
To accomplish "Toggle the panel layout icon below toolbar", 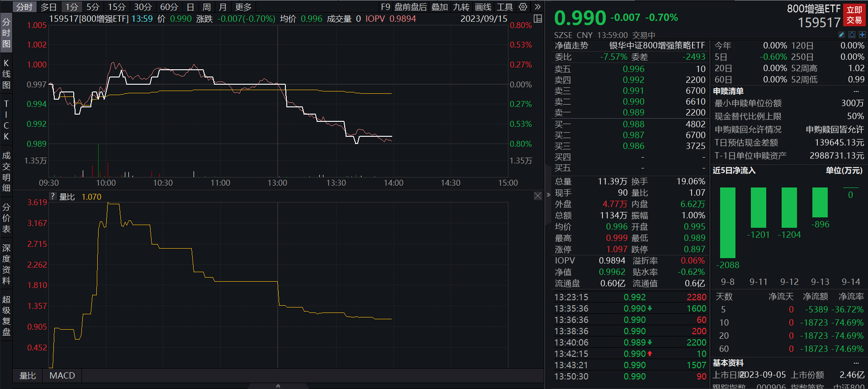I will pos(538,19).
